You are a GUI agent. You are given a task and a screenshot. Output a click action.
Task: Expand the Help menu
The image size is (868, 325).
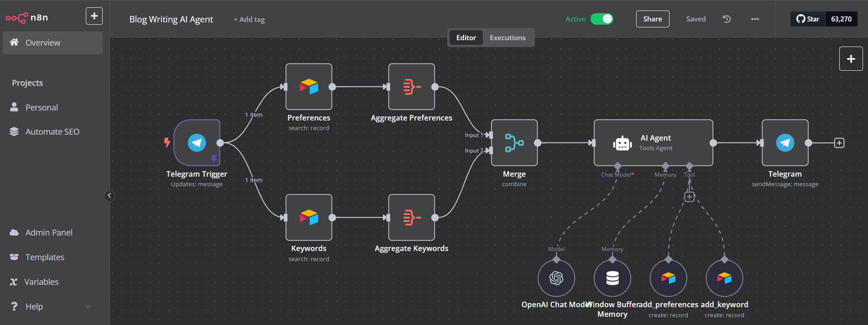(x=50, y=306)
